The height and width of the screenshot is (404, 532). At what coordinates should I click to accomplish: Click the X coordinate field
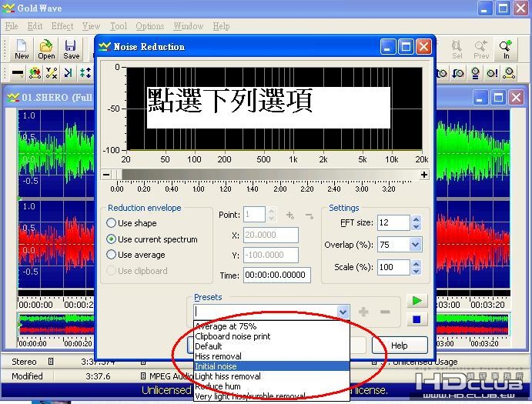(271, 235)
